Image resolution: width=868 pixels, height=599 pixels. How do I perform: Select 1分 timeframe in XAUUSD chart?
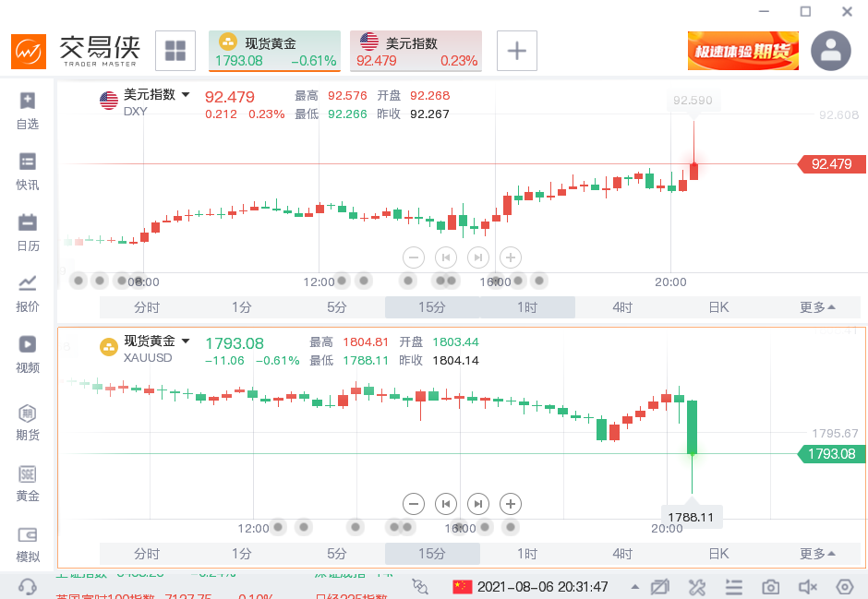[x=242, y=554]
